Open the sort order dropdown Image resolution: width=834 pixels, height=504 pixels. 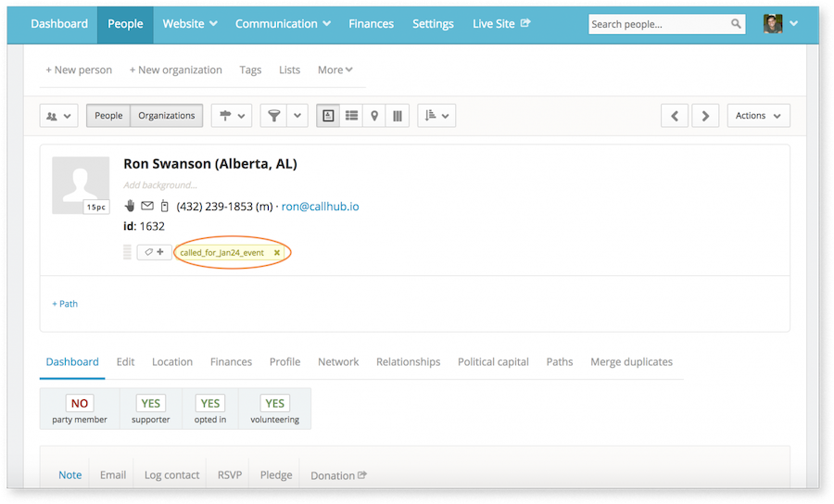click(436, 116)
